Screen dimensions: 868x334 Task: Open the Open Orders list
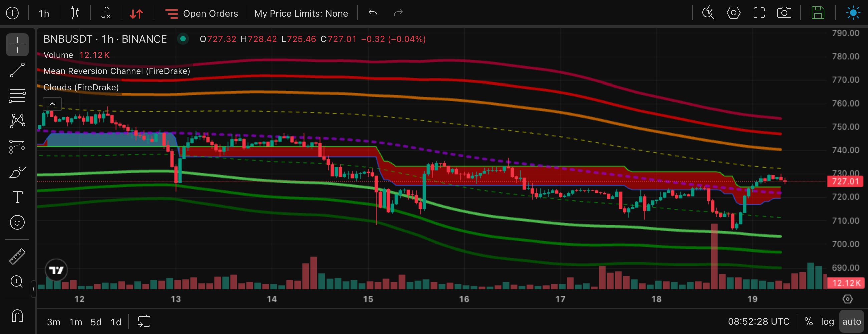202,13
